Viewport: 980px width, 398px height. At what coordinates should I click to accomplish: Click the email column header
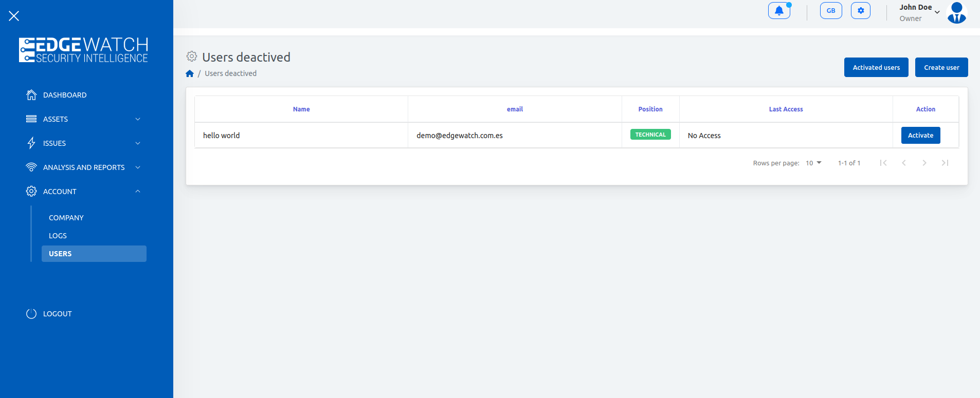click(x=515, y=109)
